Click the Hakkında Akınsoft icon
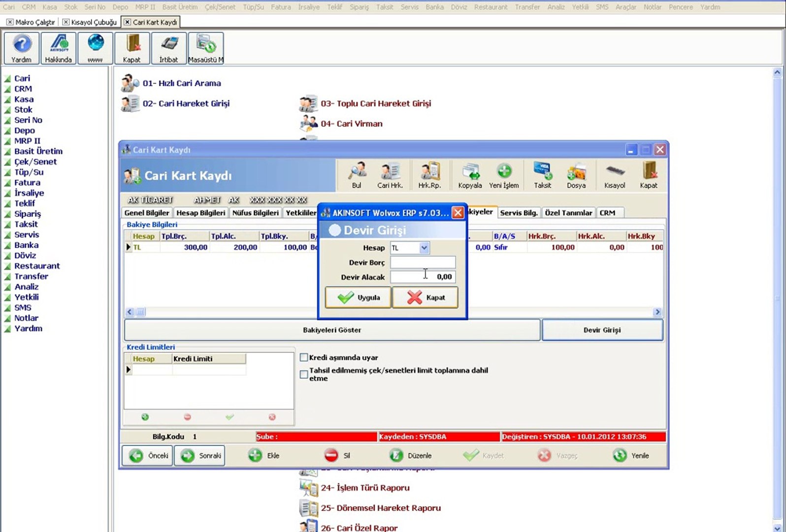 59,48
